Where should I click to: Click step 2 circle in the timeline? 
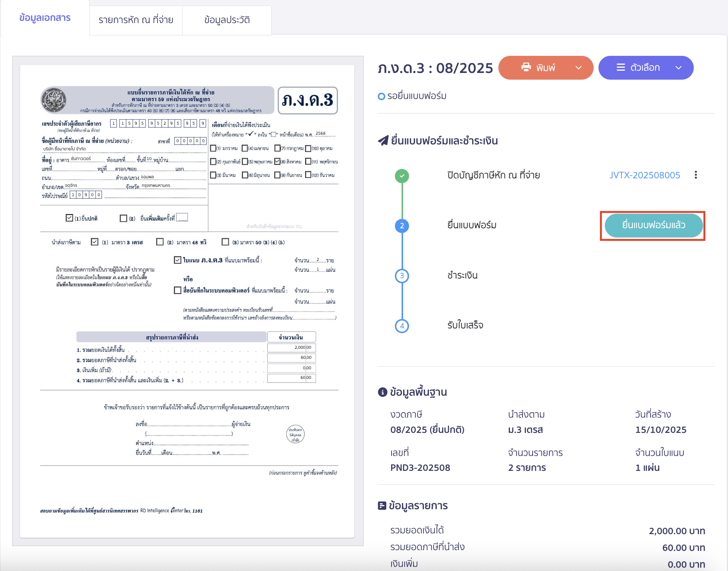[402, 226]
